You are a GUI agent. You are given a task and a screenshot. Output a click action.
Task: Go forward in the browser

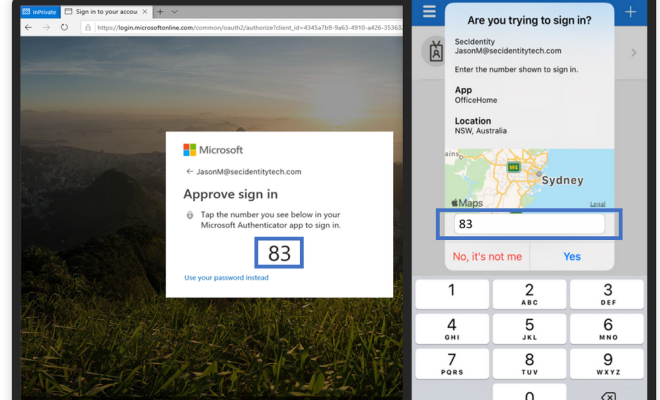tap(46, 27)
